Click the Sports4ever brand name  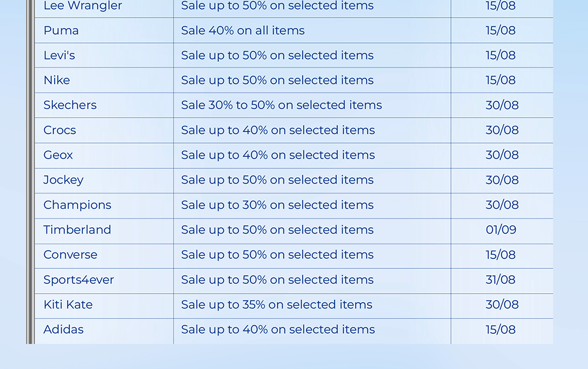click(79, 280)
